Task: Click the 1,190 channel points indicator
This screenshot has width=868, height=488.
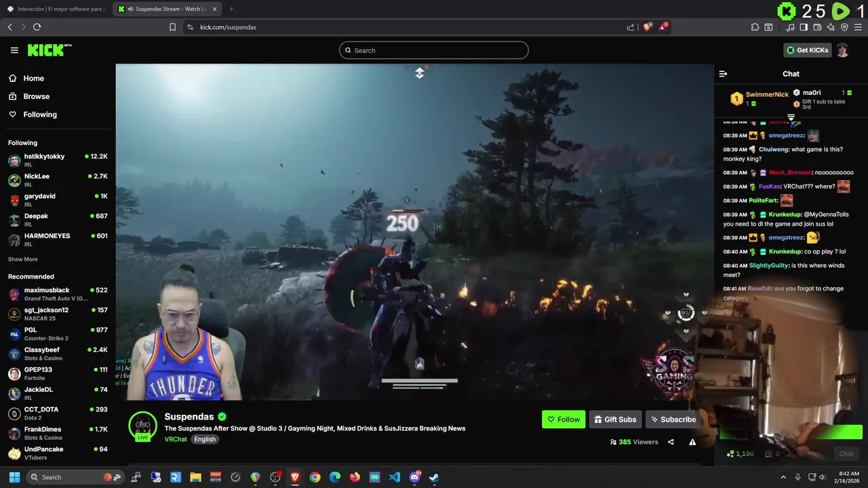Action: (740, 453)
